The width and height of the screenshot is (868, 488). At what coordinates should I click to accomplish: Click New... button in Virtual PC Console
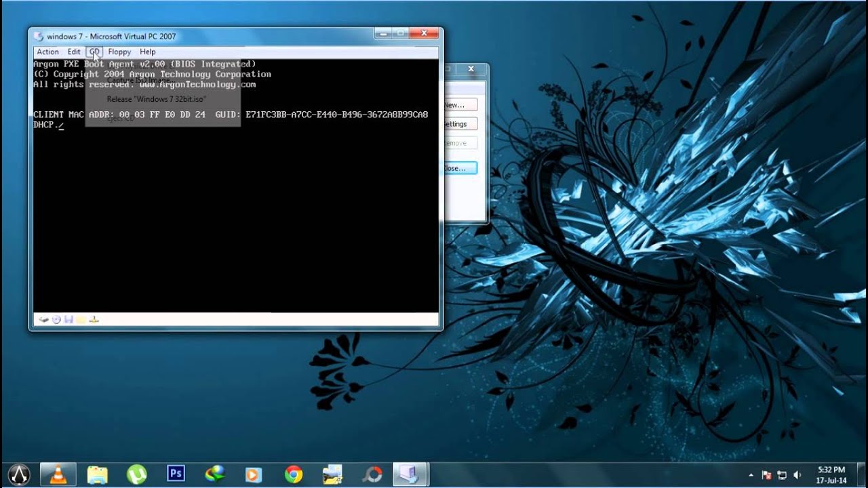pos(460,105)
